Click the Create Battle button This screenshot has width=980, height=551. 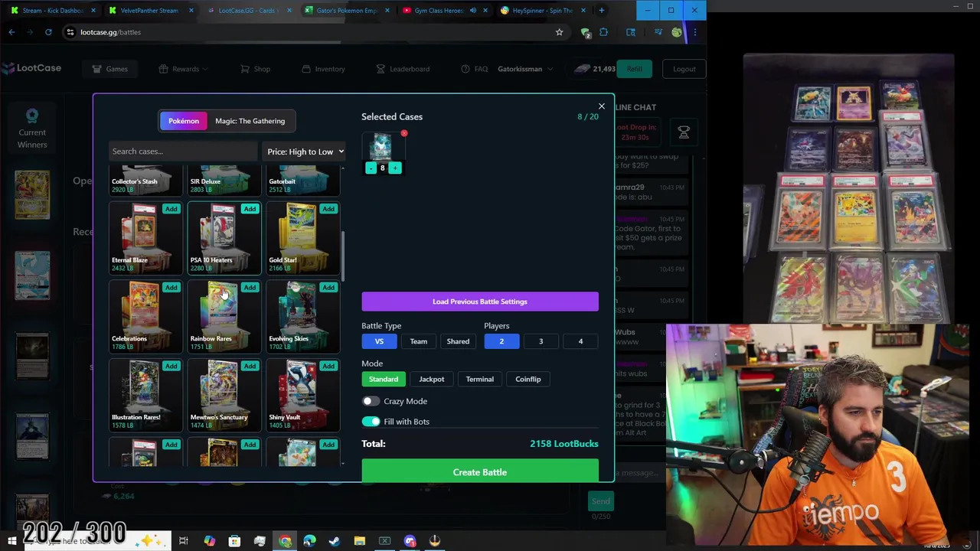click(x=480, y=472)
